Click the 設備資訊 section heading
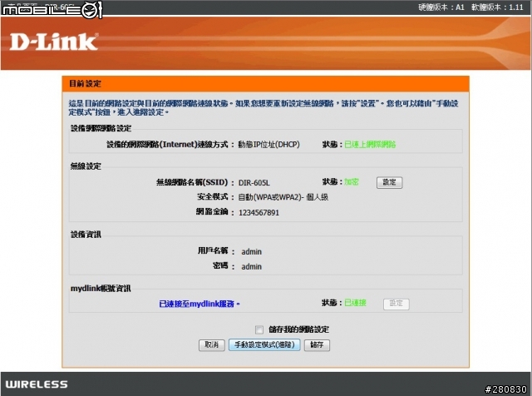This screenshot has width=532, height=396. (x=86, y=235)
